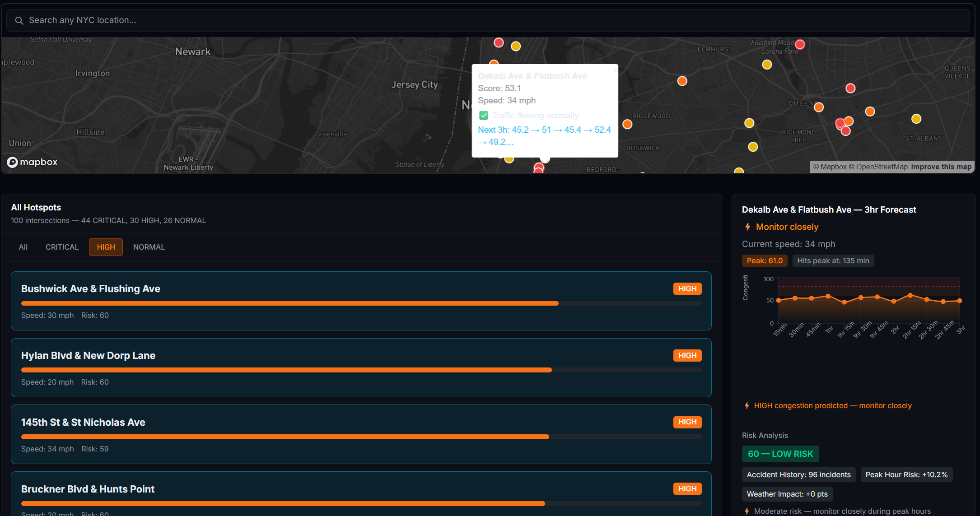
Task: Click the search magnifier icon
Action: point(19,21)
